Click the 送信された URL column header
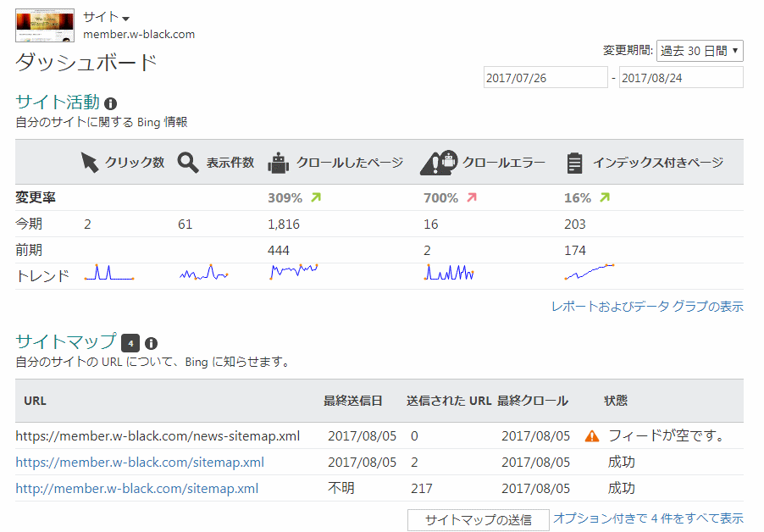Screen dimensions: 764x532 point(449,401)
